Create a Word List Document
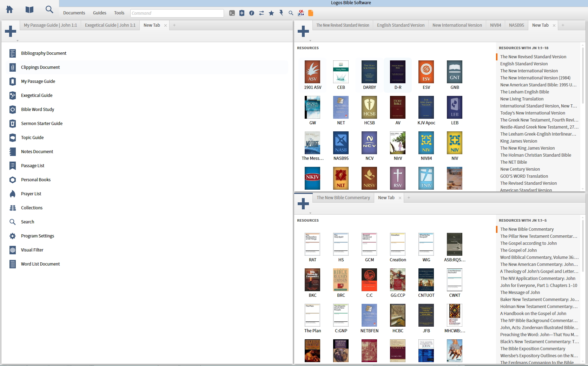Viewport: 588px width, 366px height. tap(40, 264)
